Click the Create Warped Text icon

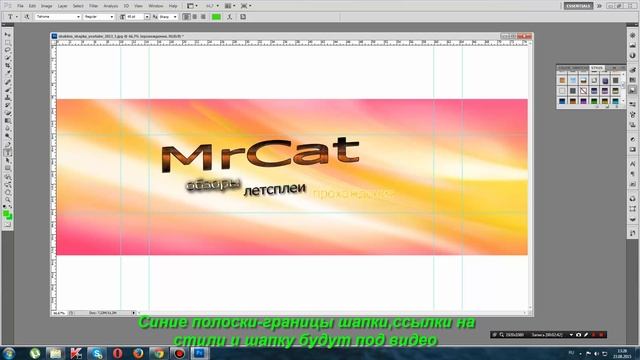pyautogui.click(x=230, y=17)
